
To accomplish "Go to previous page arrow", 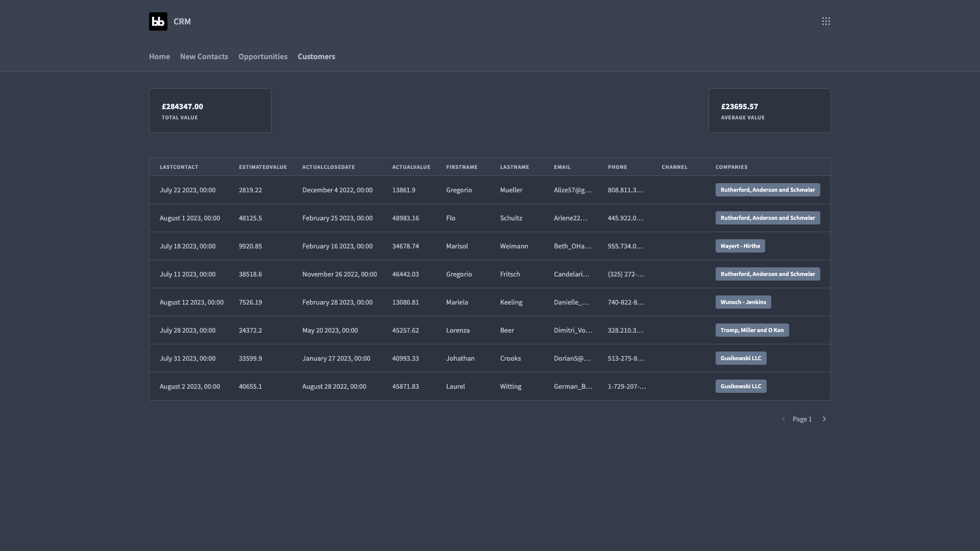I will (783, 419).
